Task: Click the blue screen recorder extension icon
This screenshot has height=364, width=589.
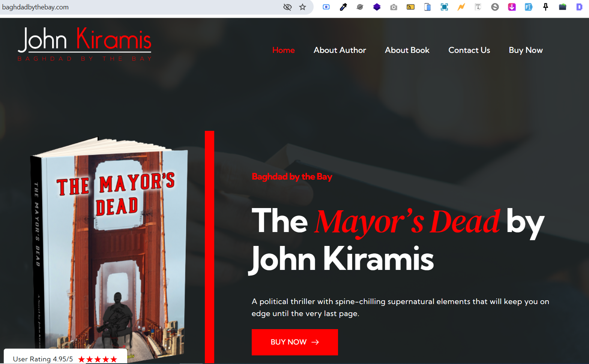Action: pos(326,7)
